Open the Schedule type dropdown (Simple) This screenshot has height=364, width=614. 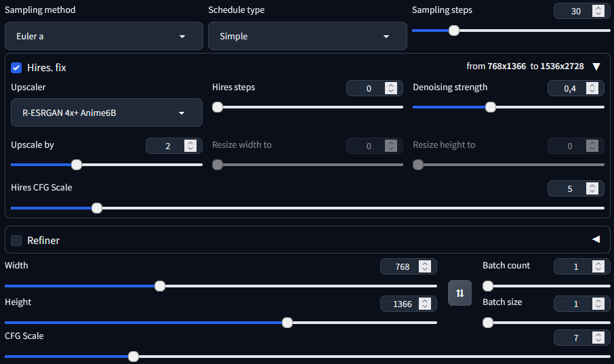point(308,36)
